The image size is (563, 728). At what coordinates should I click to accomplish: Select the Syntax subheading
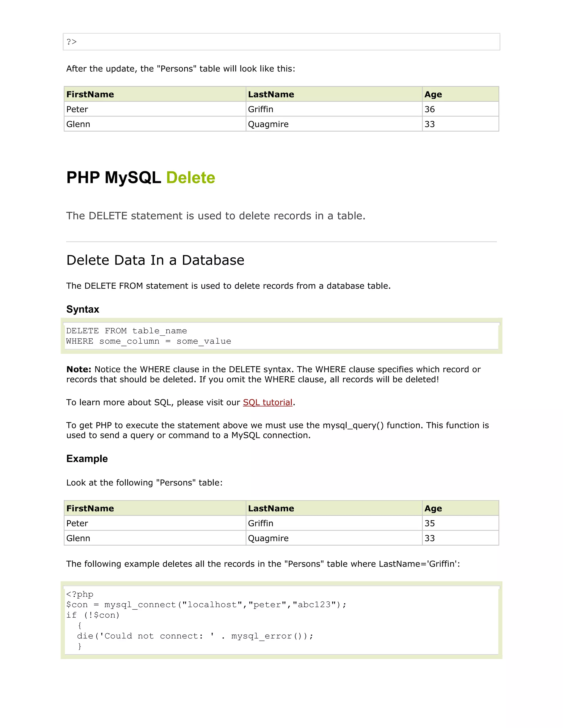[83, 309]
